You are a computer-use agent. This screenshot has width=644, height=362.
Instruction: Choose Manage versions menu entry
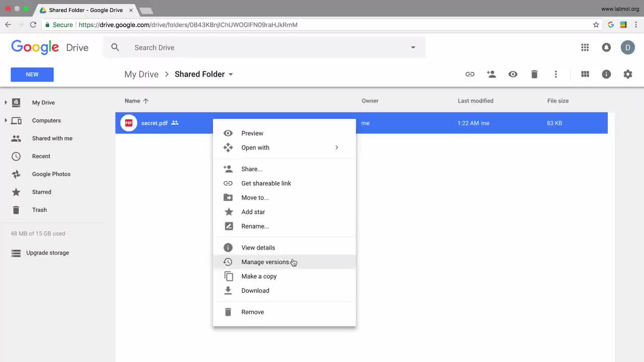pos(284,262)
